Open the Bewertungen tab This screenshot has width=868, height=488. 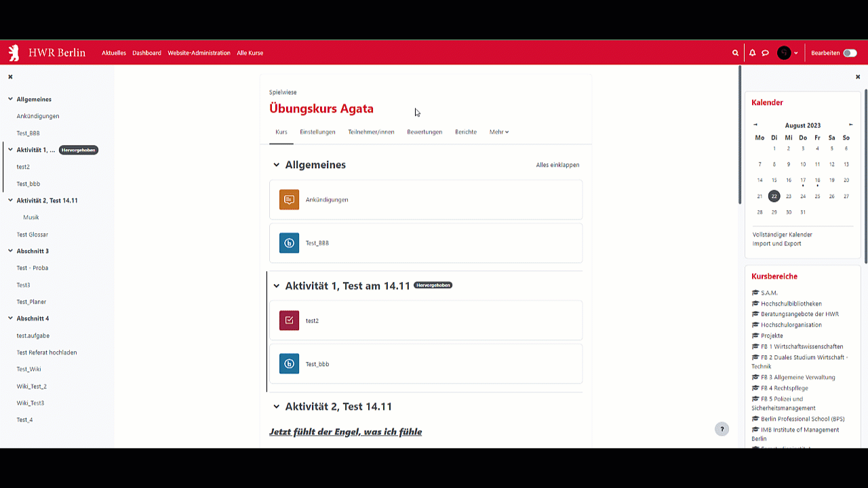(425, 132)
